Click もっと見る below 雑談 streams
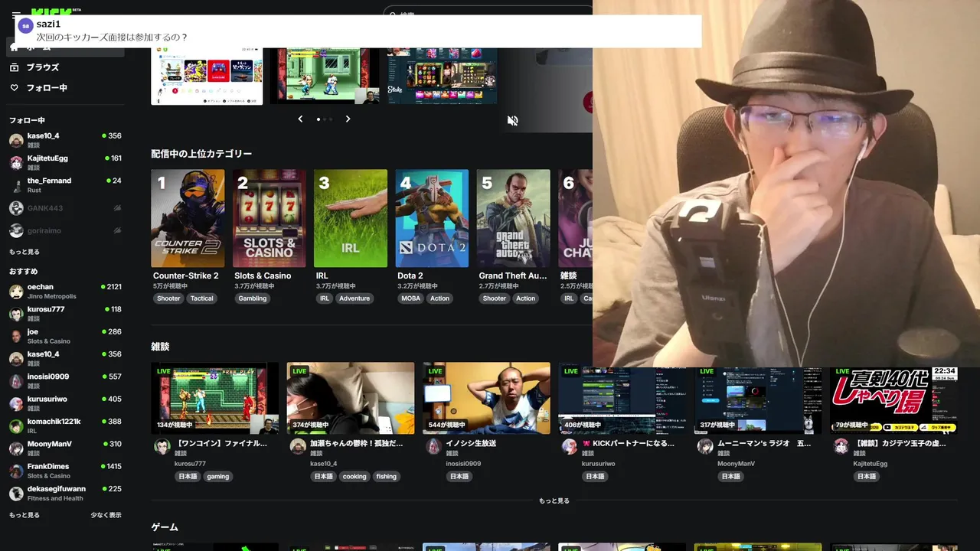This screenshot has width=980, height=551. pos(554,500)
